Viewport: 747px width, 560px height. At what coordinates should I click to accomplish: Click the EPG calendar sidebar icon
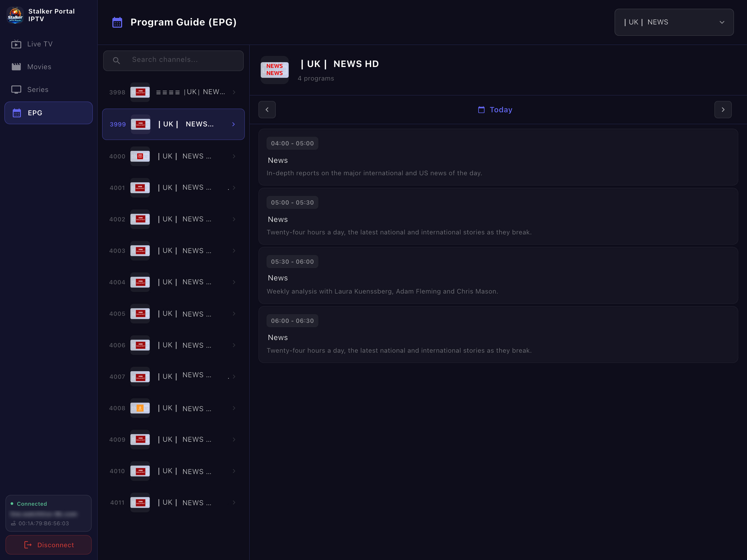[x=17, y=113]
